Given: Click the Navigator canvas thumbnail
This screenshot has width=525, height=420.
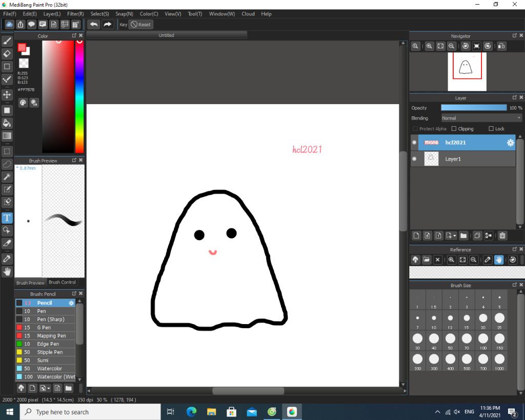Looking at the screenshot, I should [467, 72].
